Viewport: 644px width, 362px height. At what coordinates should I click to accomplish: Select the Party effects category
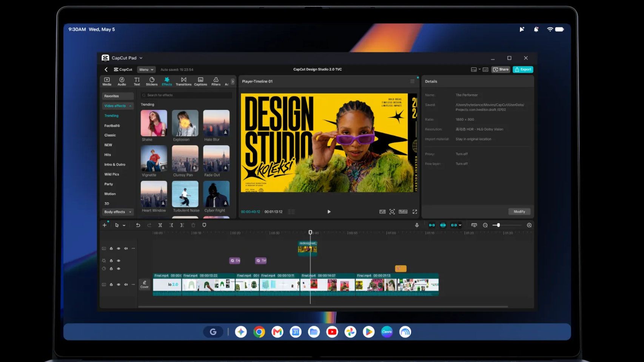click(x=109, y=184)
